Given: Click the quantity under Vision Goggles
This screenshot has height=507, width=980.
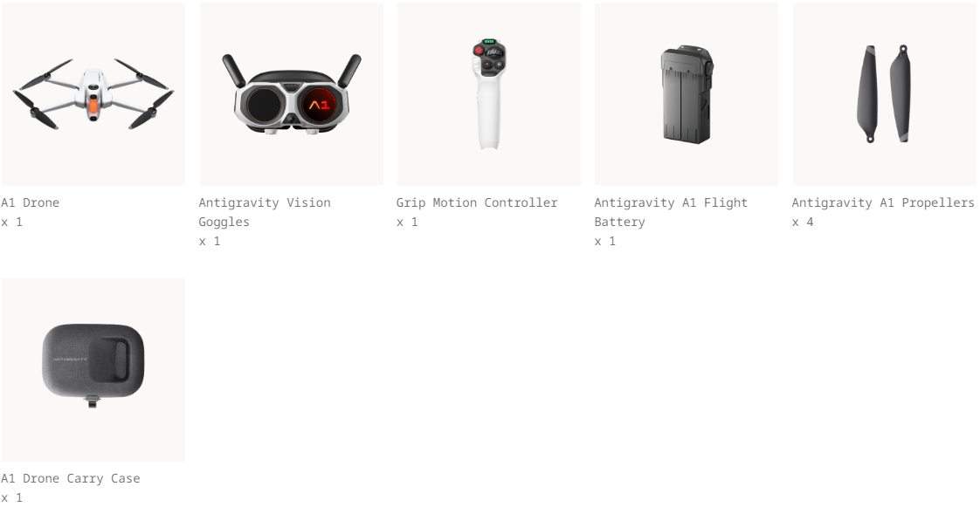Looking at the screenshot, I should click(210, 242).
